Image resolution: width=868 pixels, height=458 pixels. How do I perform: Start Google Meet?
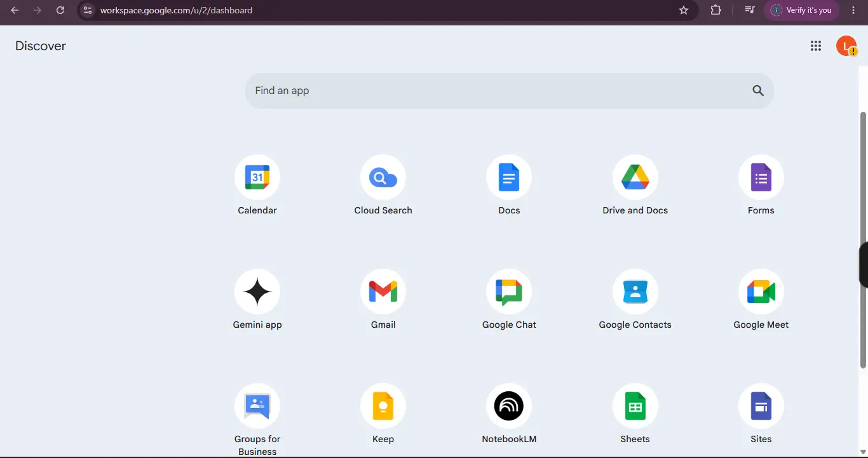click(x=761, y=292)
